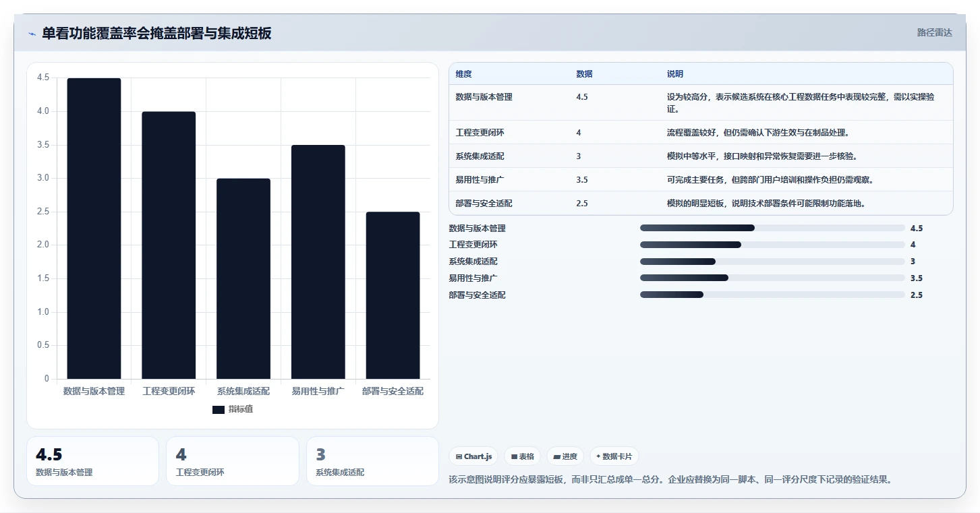Click the 部署与安全适配 x-axis label

point(393,391)
